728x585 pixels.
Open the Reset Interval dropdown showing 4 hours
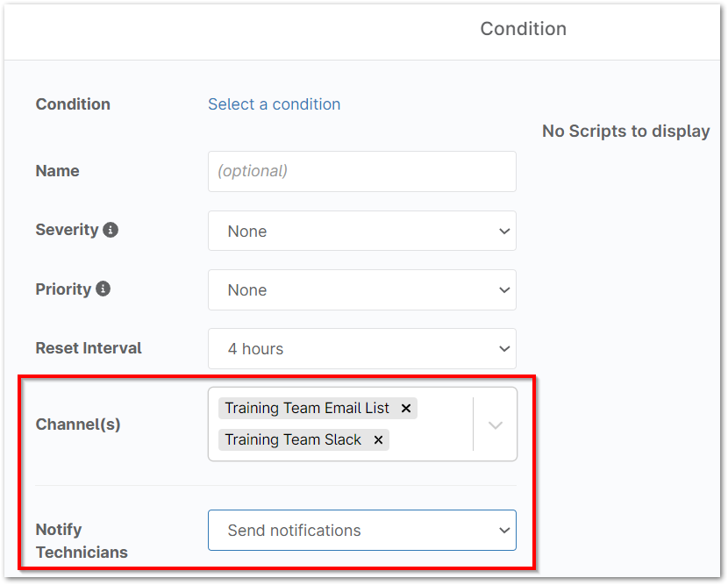(x=361, y=348)
